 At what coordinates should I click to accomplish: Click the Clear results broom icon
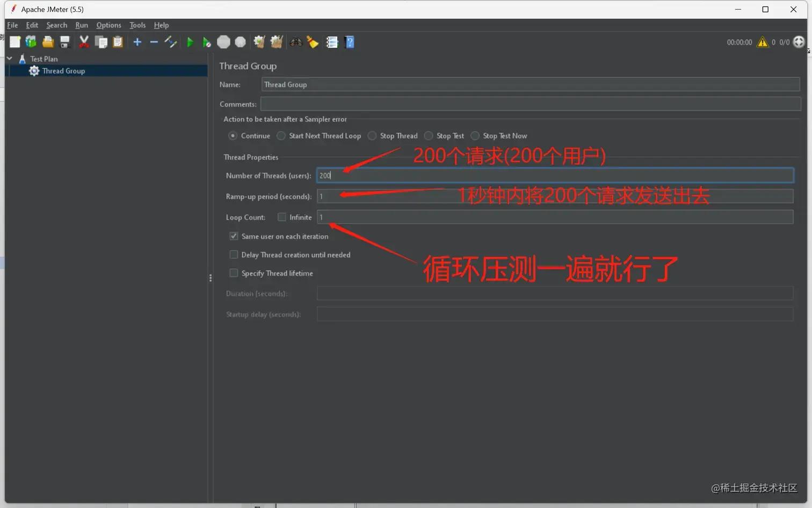tap(259, 42)
